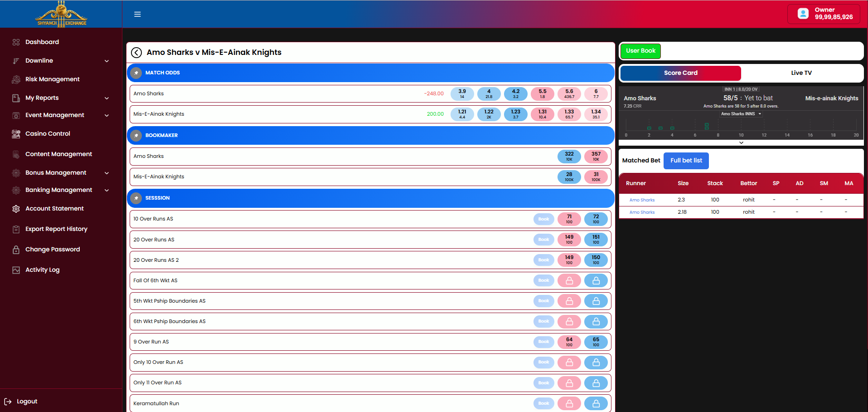868x412 pixels.
Task: Click 9 Over Run AS blue 65 odds
Action: [596, 342]
